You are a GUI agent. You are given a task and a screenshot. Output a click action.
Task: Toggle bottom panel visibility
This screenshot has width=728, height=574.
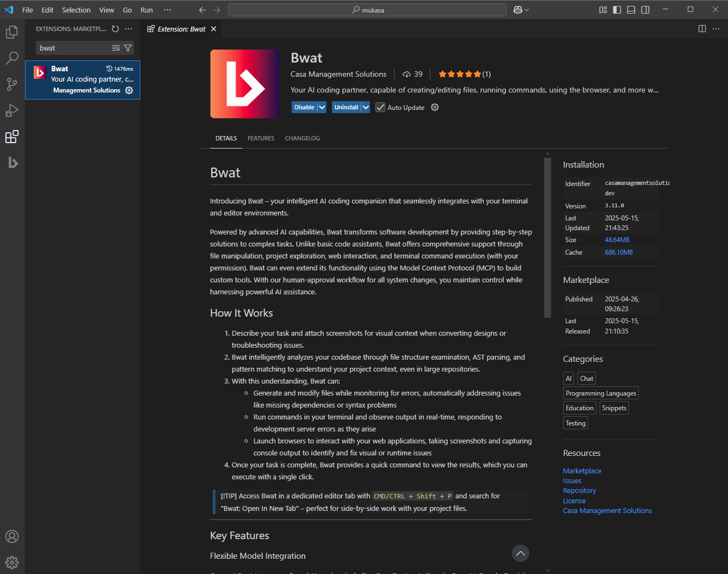(631, 10)
